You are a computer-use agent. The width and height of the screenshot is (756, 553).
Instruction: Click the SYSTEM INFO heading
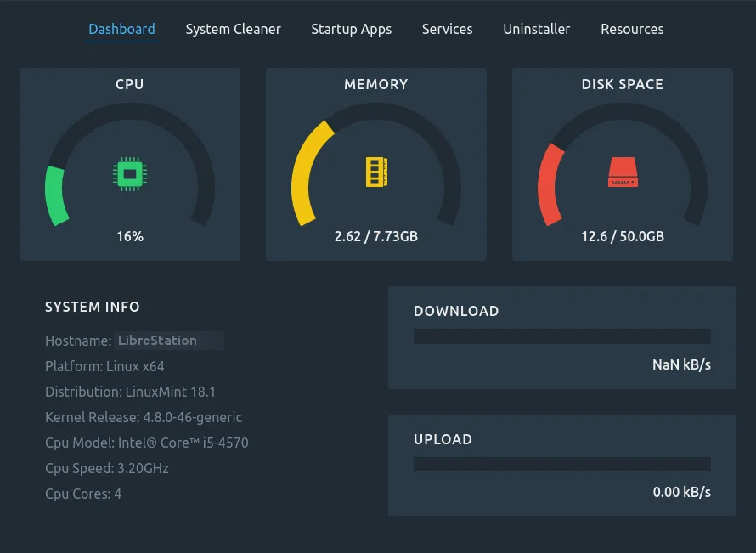92,308
